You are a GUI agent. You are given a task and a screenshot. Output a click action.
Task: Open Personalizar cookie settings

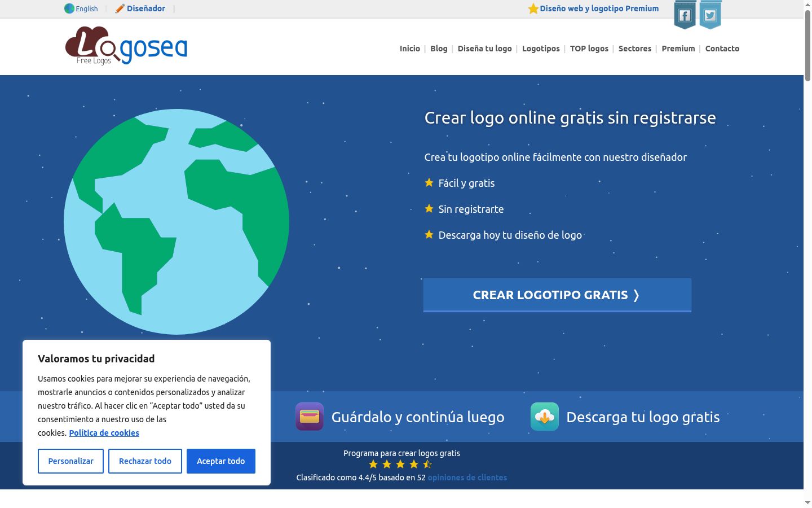pos(70,461)
